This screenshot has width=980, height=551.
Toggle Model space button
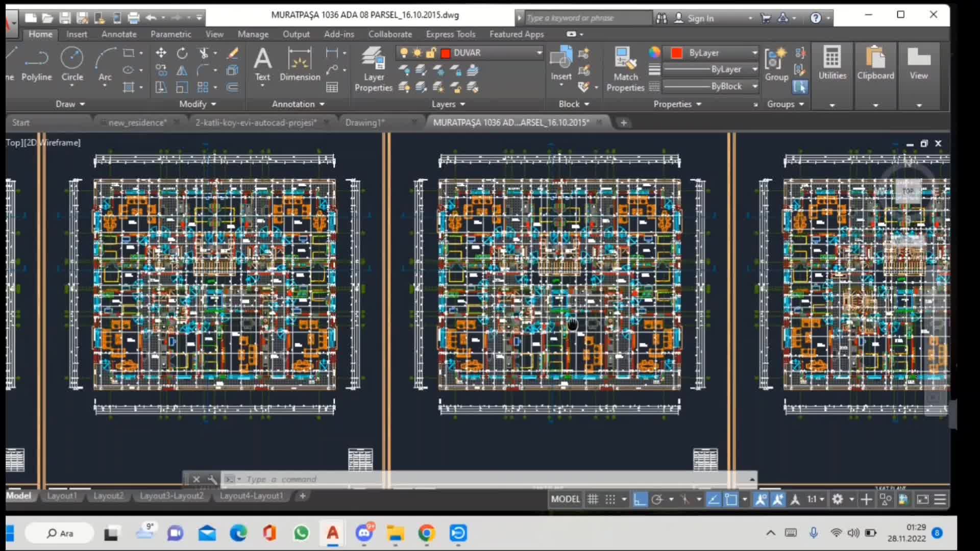pos(566,498)
